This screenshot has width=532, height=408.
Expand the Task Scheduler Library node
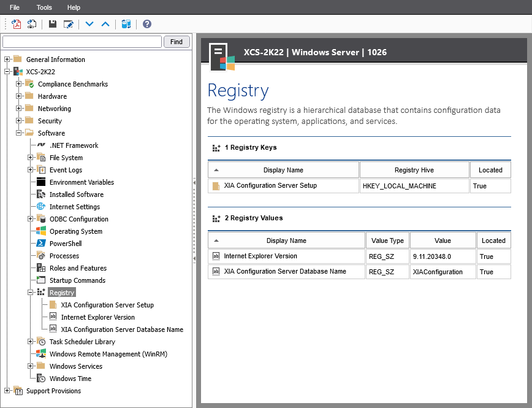coord(30,341)
